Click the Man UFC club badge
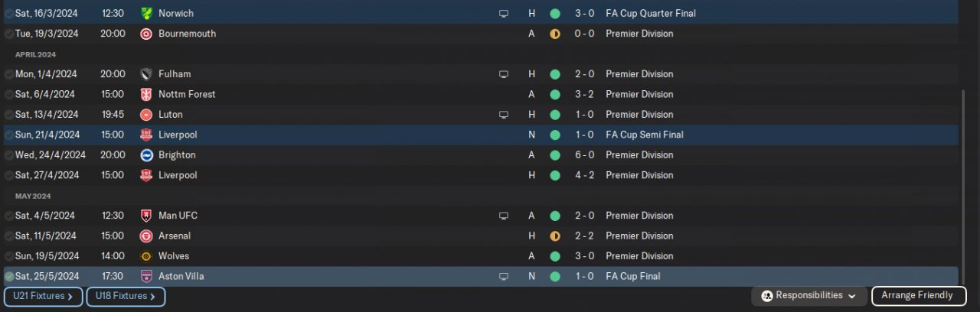 146,216
